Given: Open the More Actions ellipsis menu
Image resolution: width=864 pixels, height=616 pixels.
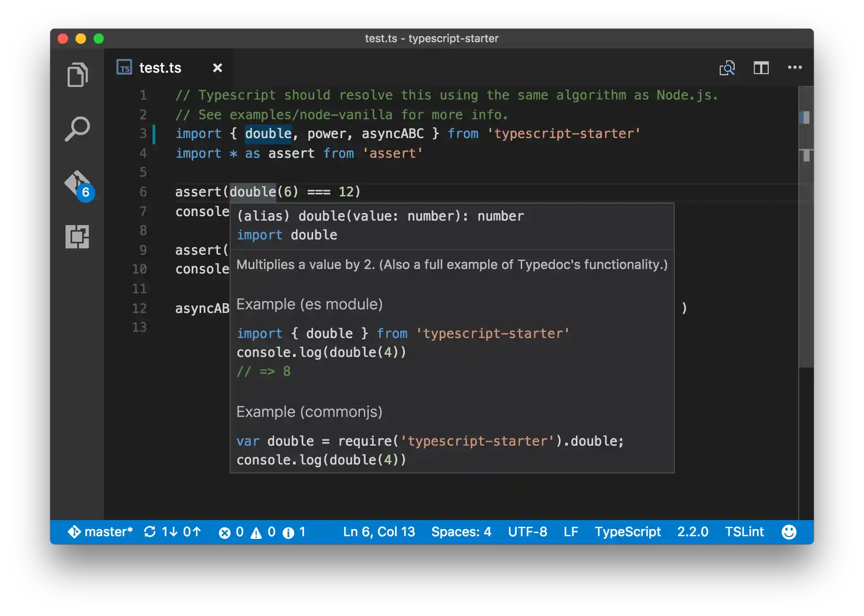Looking at the screenshot, I should [795, 68].
